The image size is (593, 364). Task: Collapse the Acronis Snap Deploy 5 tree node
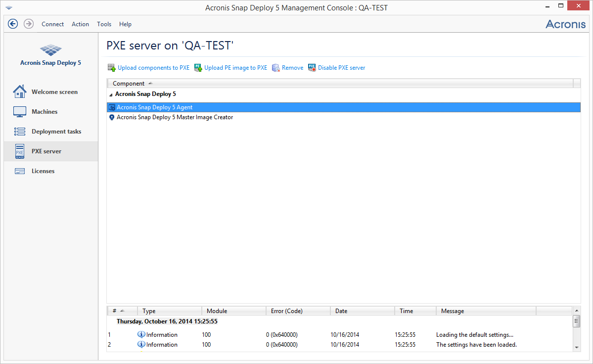tap(111, 93)
